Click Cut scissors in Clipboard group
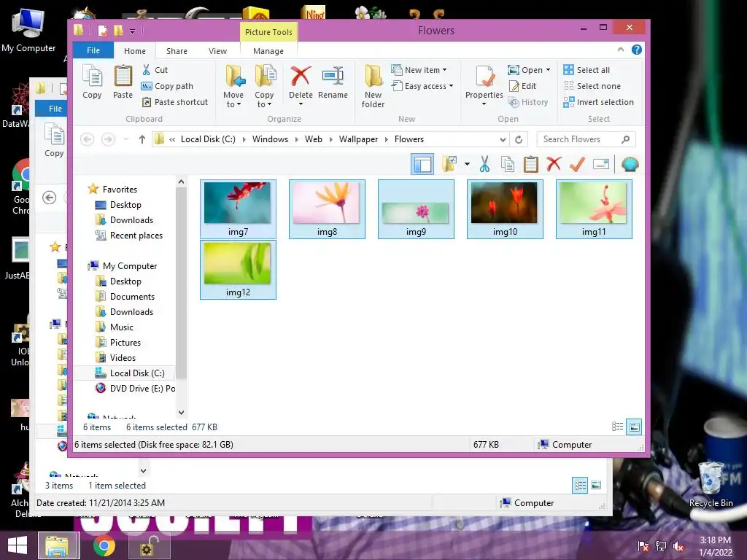 coord(155,70)
